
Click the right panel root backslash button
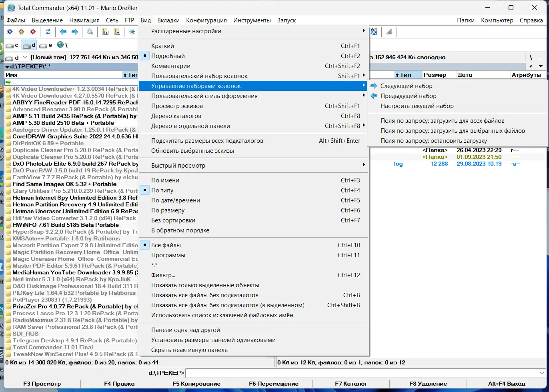(x=531, y=58)
